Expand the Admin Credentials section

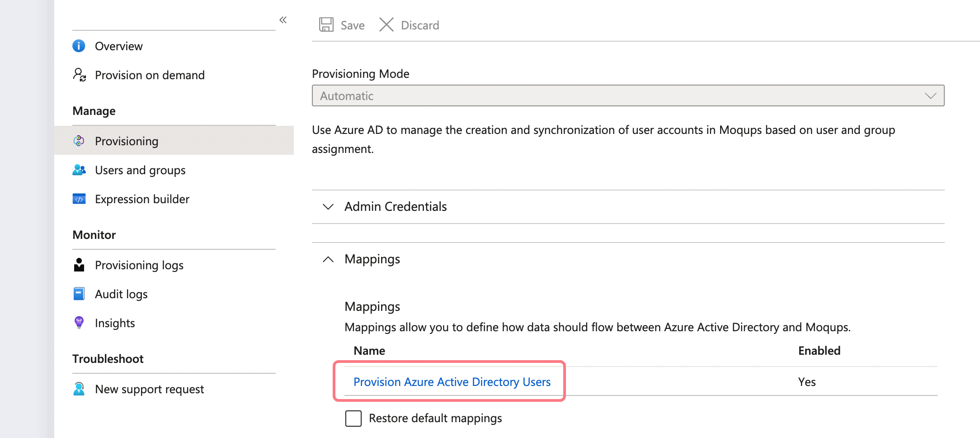tap(328, 207)
